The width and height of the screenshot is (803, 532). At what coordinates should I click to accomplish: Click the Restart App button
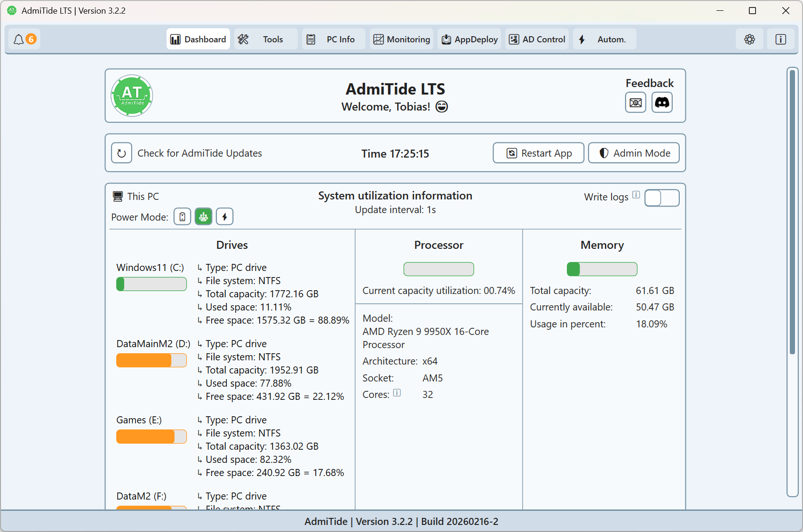click(x=538, y=153)
